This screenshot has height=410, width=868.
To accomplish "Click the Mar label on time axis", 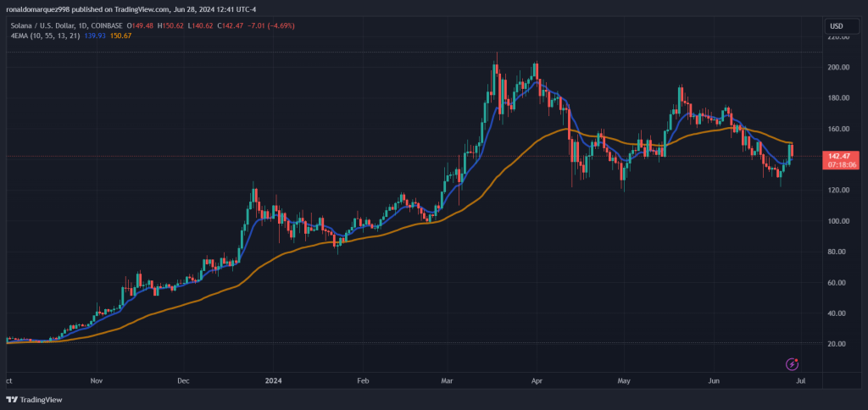I will click(x=448, y=381).
